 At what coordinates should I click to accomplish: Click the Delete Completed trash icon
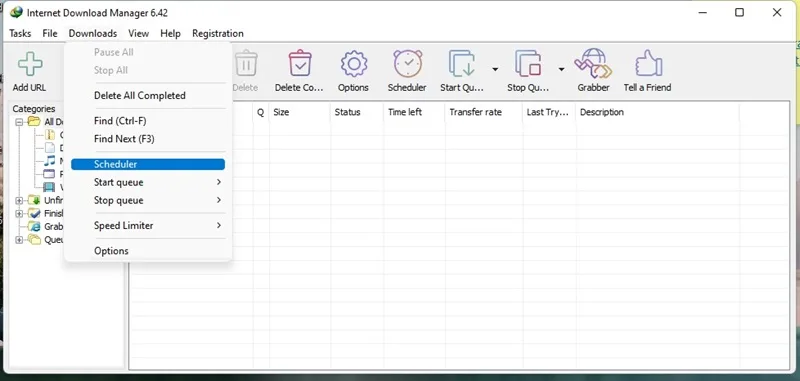pos(300,63)
